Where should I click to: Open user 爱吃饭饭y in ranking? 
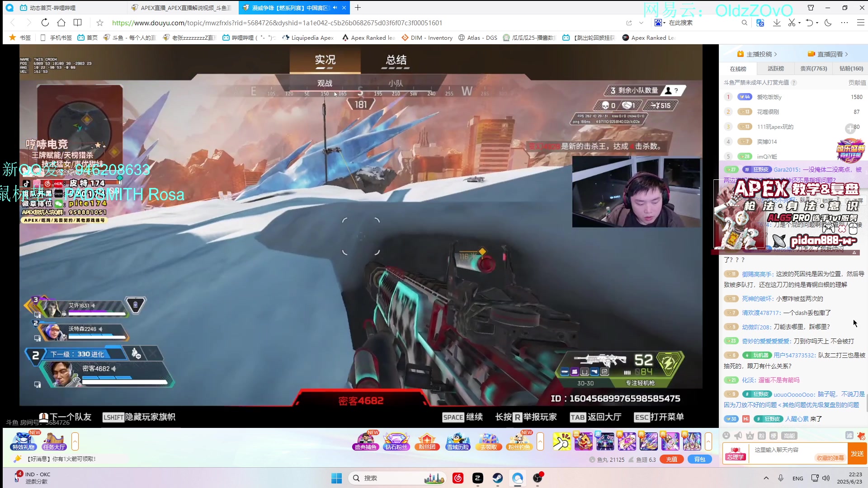[769, 97]
